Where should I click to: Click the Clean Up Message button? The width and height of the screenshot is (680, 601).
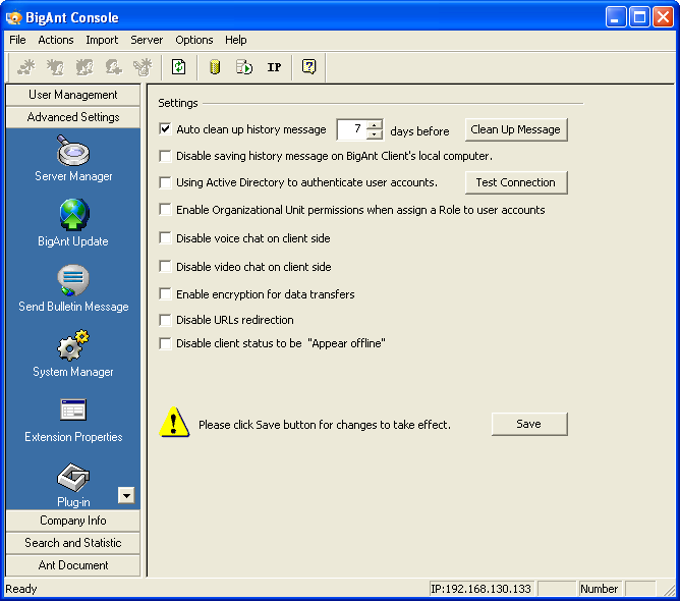coord(516,130)
